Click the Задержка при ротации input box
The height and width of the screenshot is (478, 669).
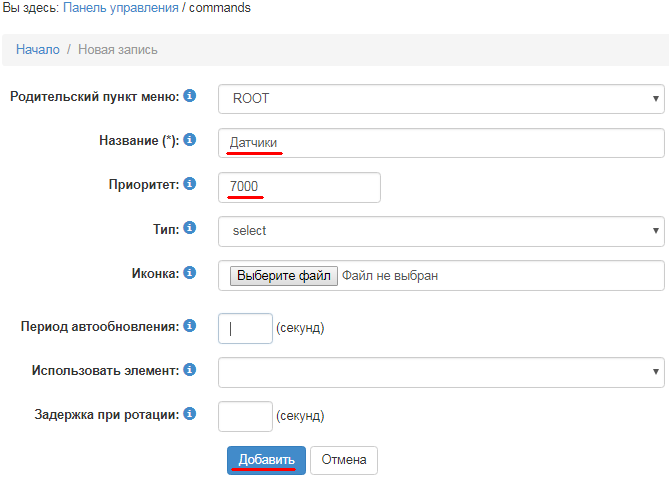(245, 416)
